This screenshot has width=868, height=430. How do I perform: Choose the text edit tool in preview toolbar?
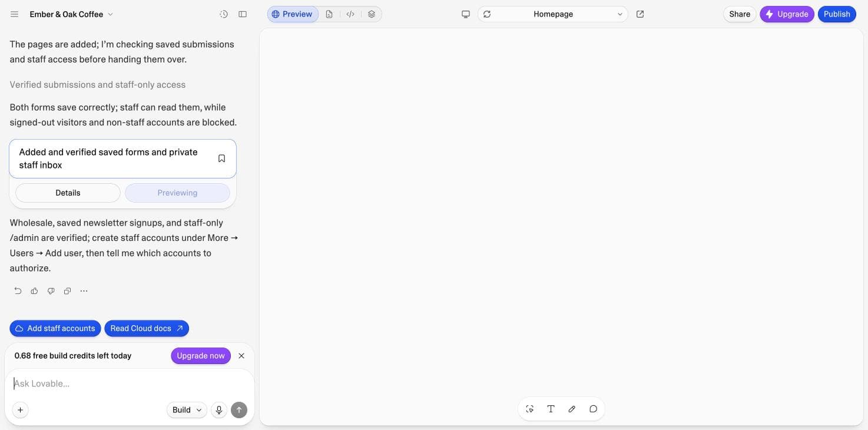551,409
